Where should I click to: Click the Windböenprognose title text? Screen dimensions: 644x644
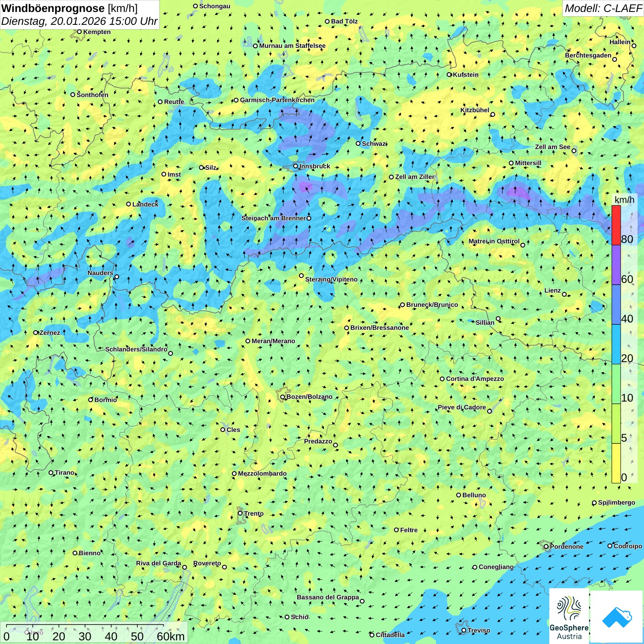[x=53, y=8]
